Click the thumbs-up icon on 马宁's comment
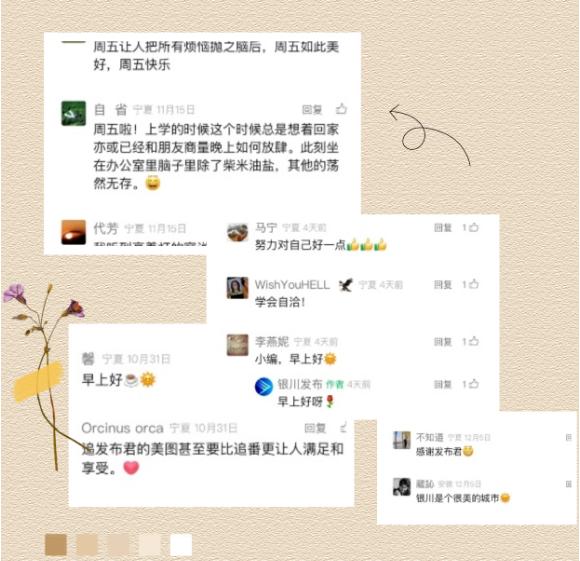This screenshot has width=580, height=561. tap(474, 227)
